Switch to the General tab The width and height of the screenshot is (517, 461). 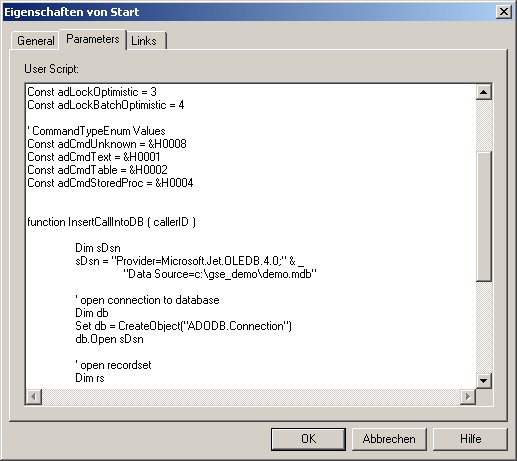(36, 41)
